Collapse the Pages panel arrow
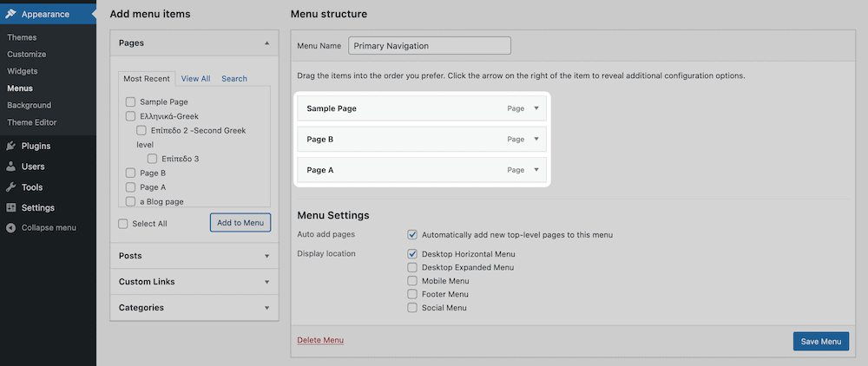This screenshot has height=366, width=868. coord(266,42)
